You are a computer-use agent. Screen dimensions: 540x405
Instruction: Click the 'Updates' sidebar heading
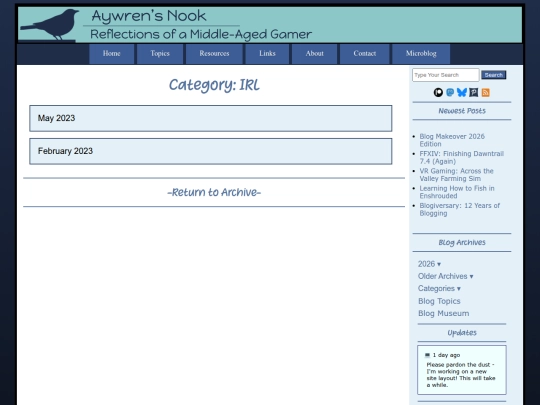[462, 333]
